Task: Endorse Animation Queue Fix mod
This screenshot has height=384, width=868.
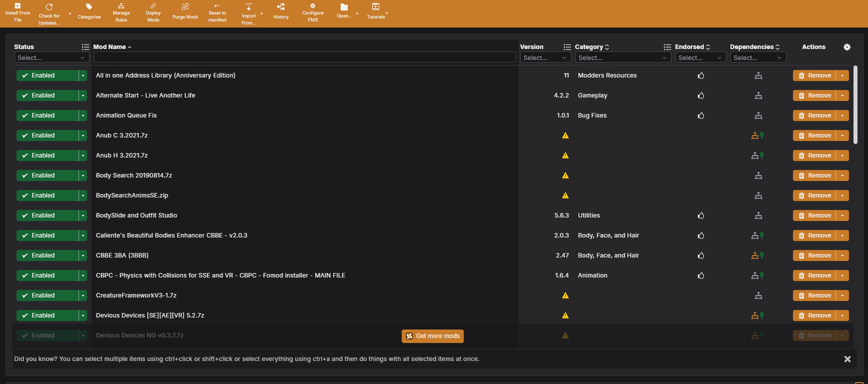Action: coord(701,115)
